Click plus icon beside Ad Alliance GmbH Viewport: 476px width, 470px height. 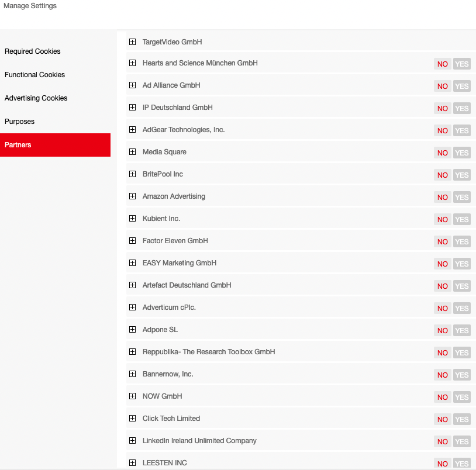coord(132,85)
